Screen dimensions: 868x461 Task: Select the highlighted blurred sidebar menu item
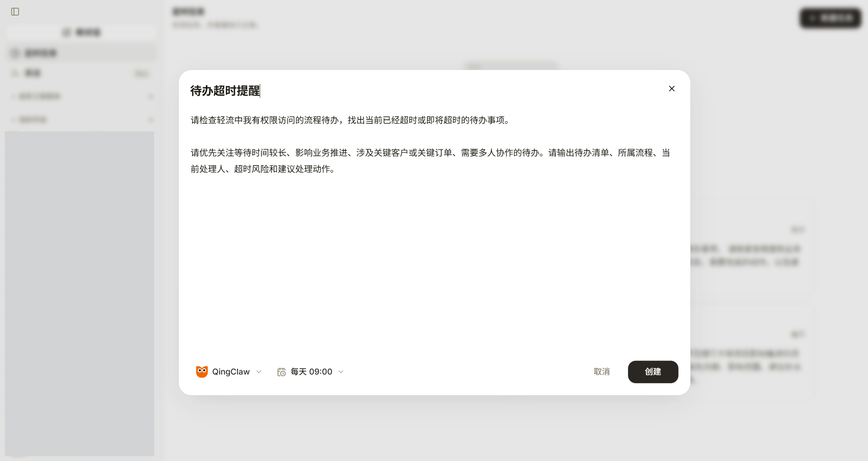82,53
